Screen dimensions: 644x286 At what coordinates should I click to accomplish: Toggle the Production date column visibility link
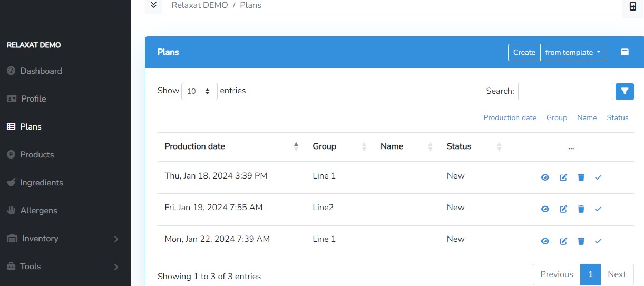[x=510, y=117]
